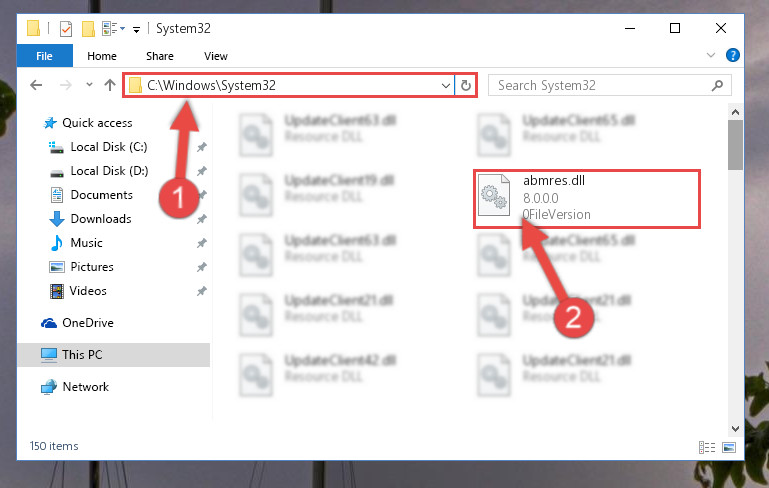Select Downloads in navigation pane

(101, 219)
